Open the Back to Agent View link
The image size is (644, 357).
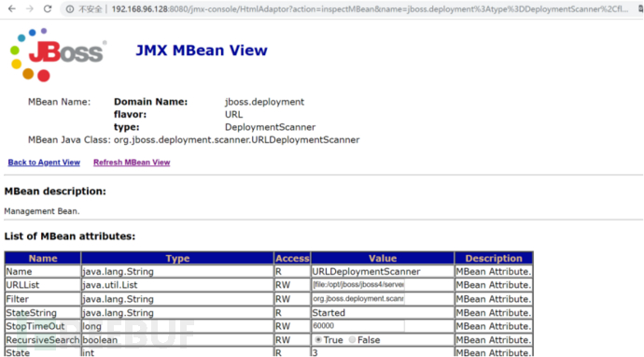(44, 163)
